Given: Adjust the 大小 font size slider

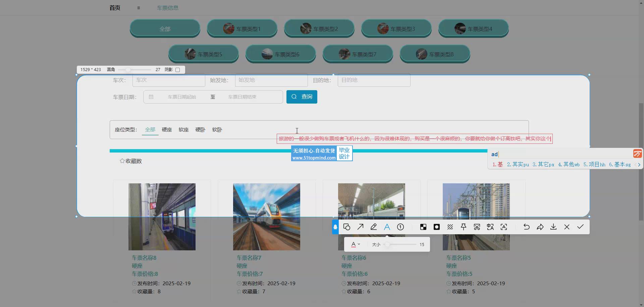Looking at the screenshot, I should [387, 245].
